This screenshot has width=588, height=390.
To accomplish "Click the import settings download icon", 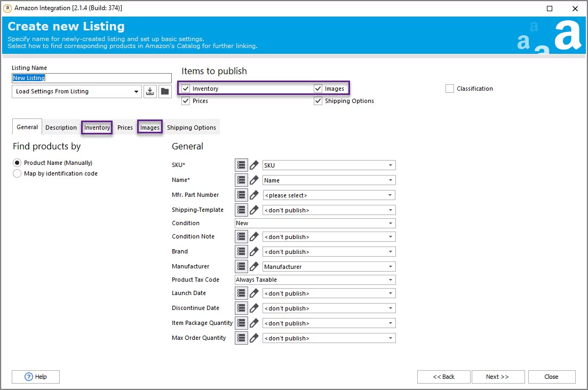I will point(150,91).
